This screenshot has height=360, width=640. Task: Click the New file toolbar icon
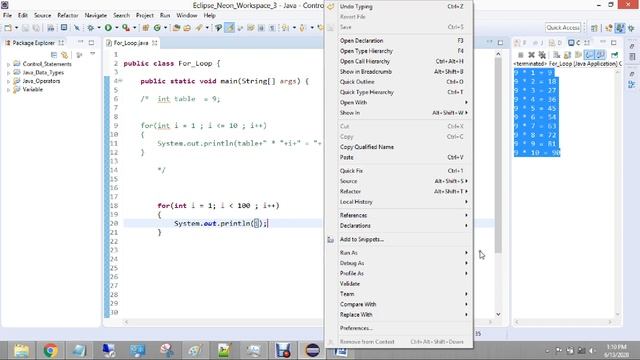(8, 28)
